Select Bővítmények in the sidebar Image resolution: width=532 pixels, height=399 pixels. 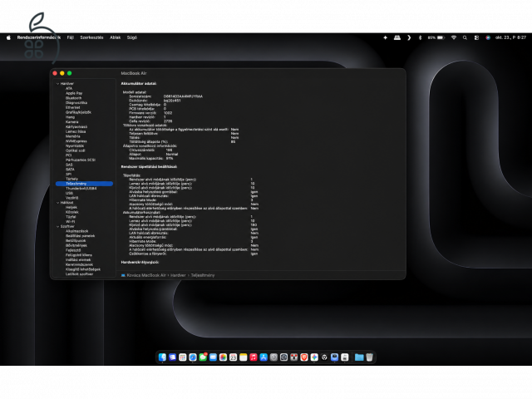(76, 245)
